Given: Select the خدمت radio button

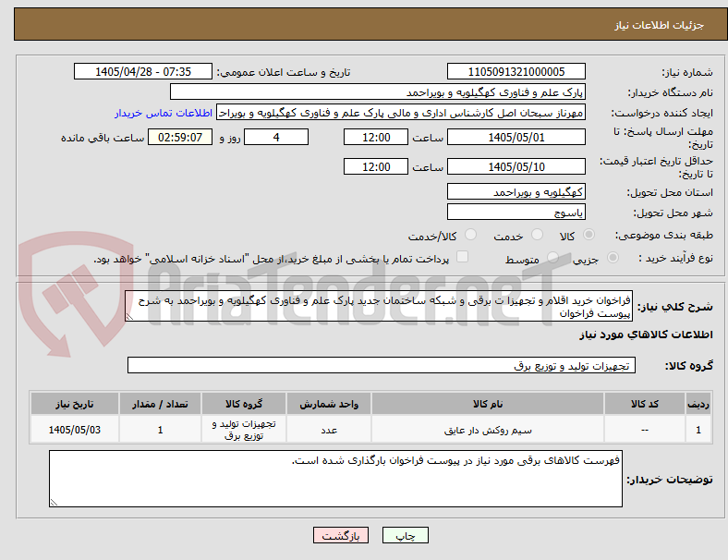Looking at the screenshot, I should pos(537,235).
